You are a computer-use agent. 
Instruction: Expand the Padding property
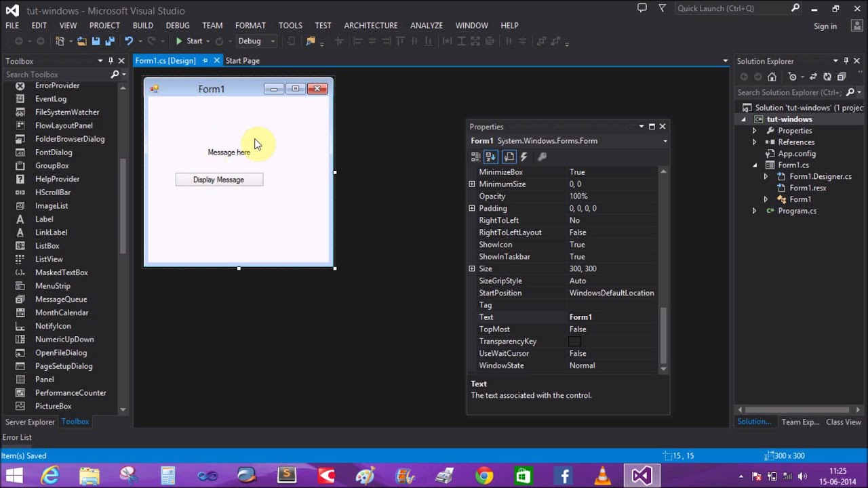point(472,208)
